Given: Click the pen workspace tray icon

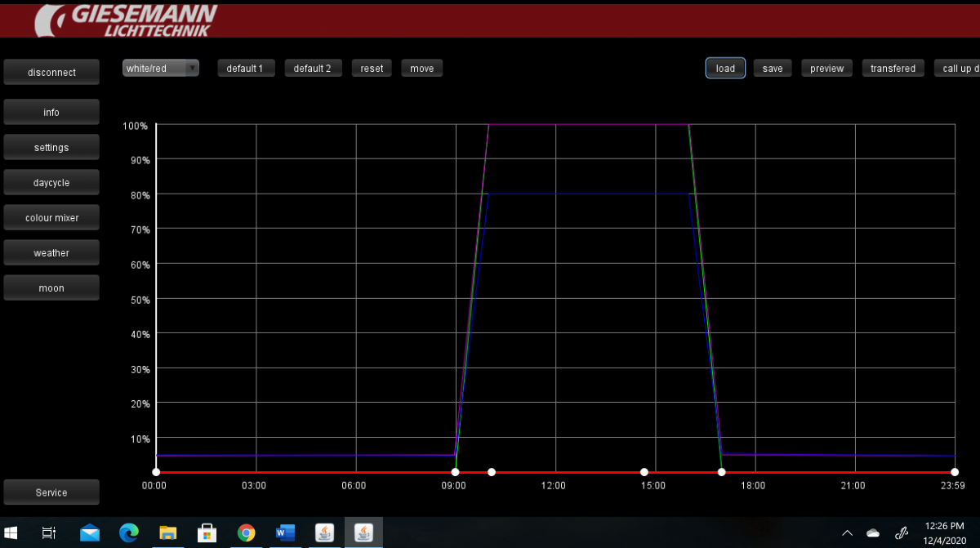Looking at the screenshot, I should (902, 533).
